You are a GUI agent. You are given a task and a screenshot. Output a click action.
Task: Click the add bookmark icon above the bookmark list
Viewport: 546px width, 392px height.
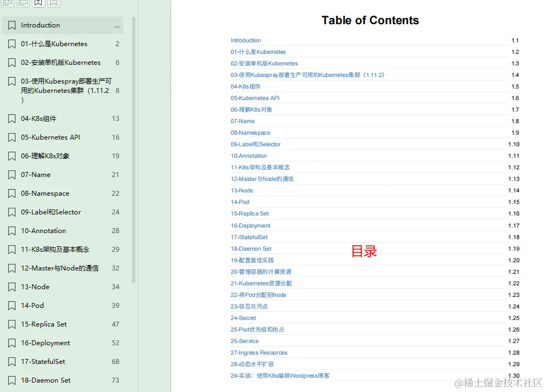tap(39, 3)
